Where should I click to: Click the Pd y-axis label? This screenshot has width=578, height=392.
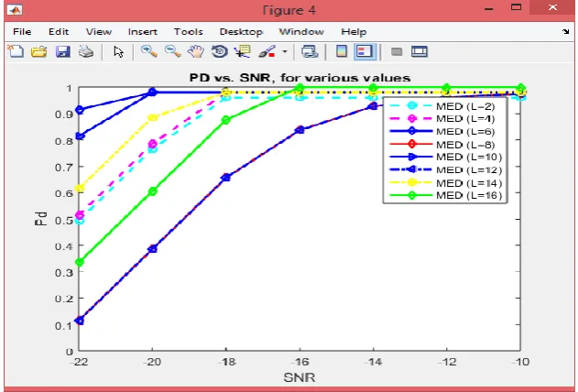tap(41, 219)
